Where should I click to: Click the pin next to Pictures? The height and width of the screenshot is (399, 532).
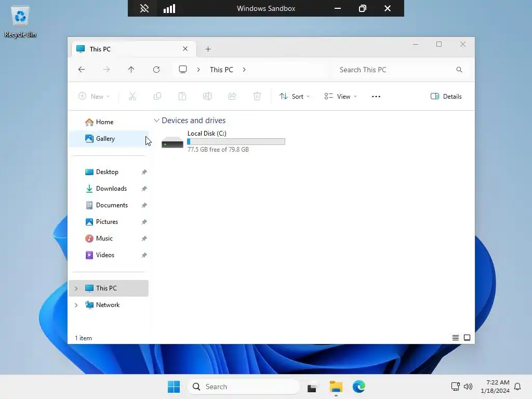tap(144, 222)
